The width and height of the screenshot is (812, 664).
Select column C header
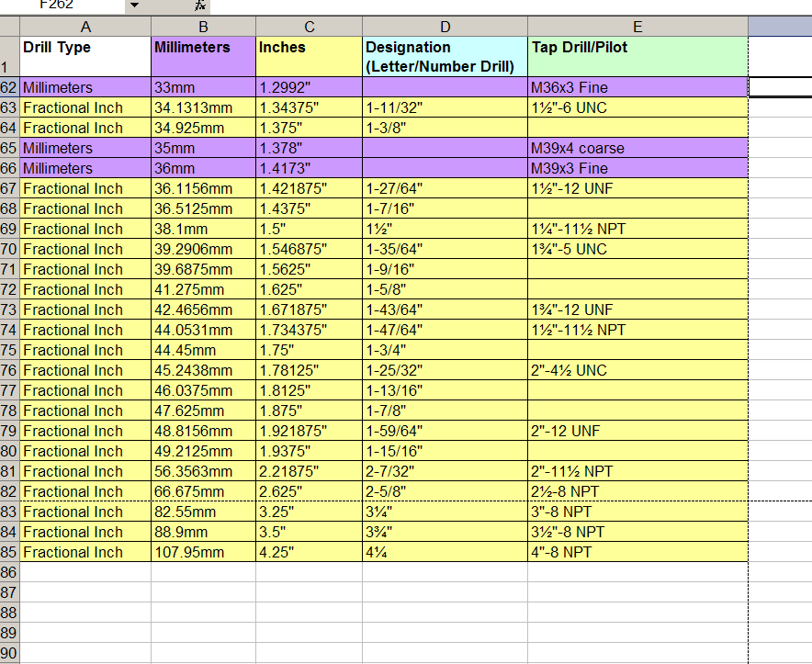pos(310,27)
